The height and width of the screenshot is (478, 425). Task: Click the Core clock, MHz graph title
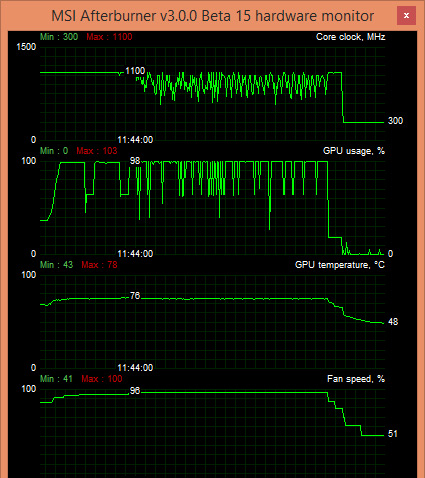[350, 37]
